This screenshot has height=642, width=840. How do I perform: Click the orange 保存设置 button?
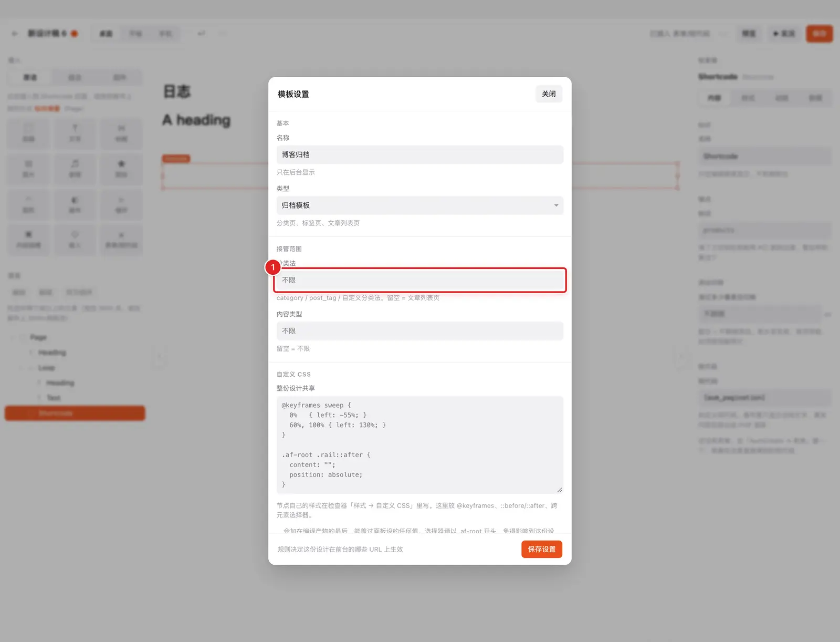click(542, 549)
